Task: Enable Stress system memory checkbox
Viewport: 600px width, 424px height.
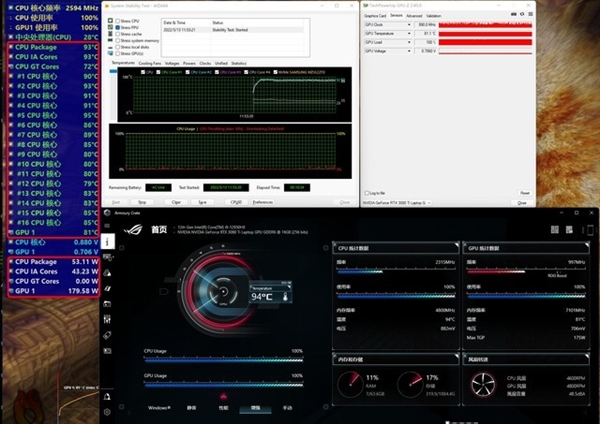Action: [x=118, y=41]
